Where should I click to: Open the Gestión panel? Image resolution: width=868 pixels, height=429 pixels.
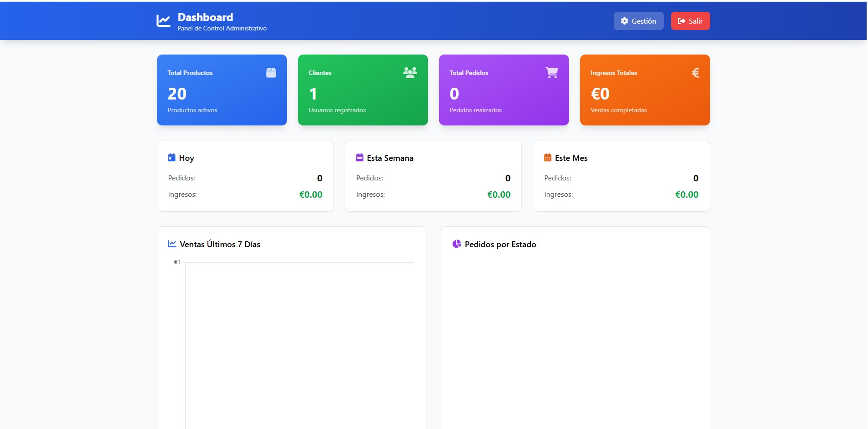click(638, 20)
